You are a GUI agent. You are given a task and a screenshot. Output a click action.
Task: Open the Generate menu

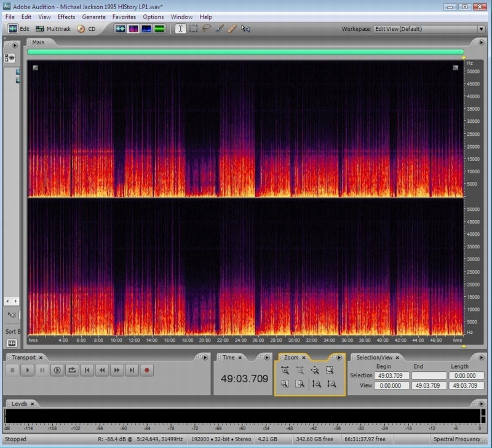pyautogui.click(x=94, y=17)
